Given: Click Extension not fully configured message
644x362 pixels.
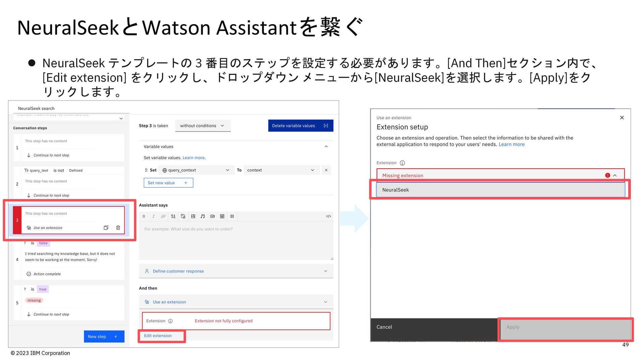Looking at the screenshot, I should 224,321.
